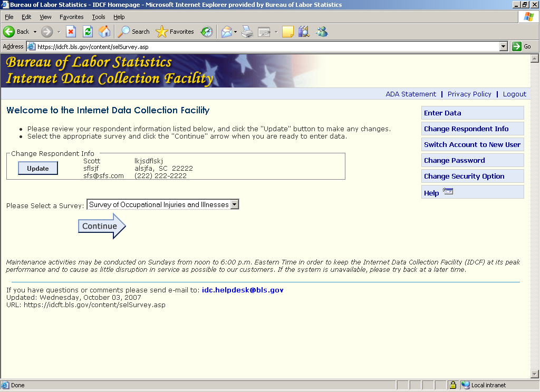This screenshot has width=540, height=392.
Task: Open the Messenger people icon
Action: click(322, 32)
